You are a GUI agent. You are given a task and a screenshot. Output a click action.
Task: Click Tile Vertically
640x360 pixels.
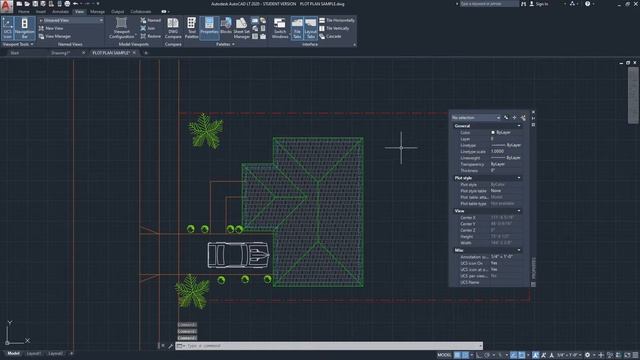[334, 28]
